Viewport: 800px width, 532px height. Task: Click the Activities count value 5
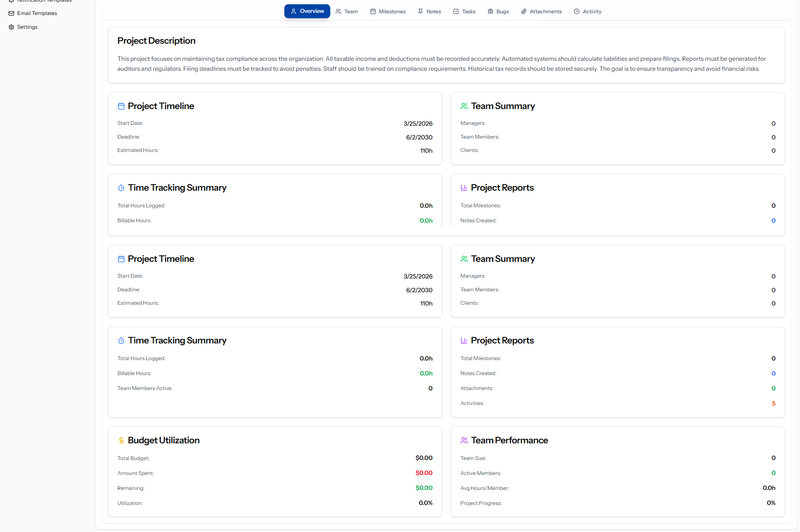point(773,403)
